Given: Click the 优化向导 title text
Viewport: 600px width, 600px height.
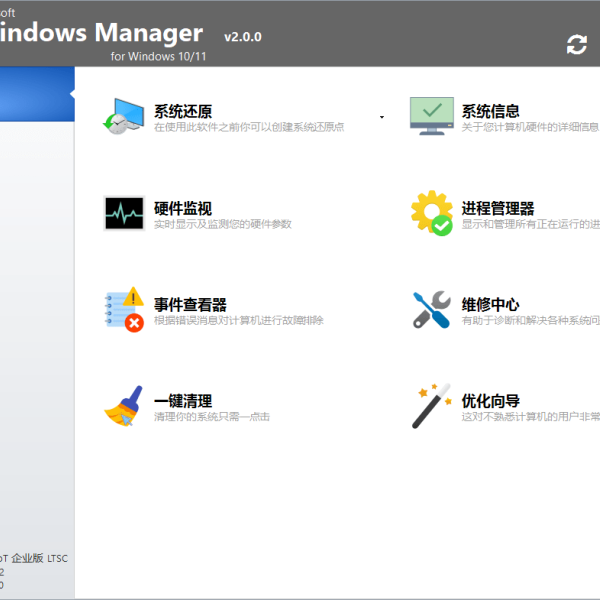Looking at the screenshot, I should click(490, 401).
